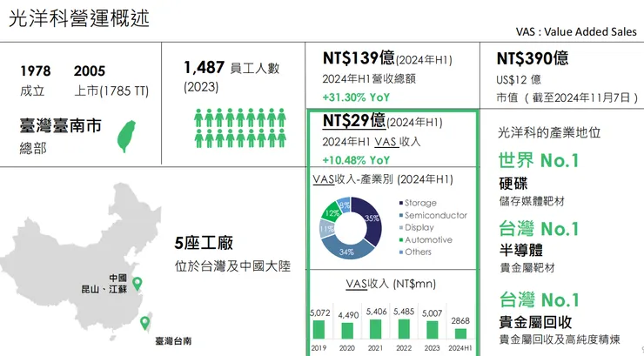The width and height of the screenshot is (644, 356).
Task: Click the 光洋科的產業地位 heading
Action: coord(549,132)
